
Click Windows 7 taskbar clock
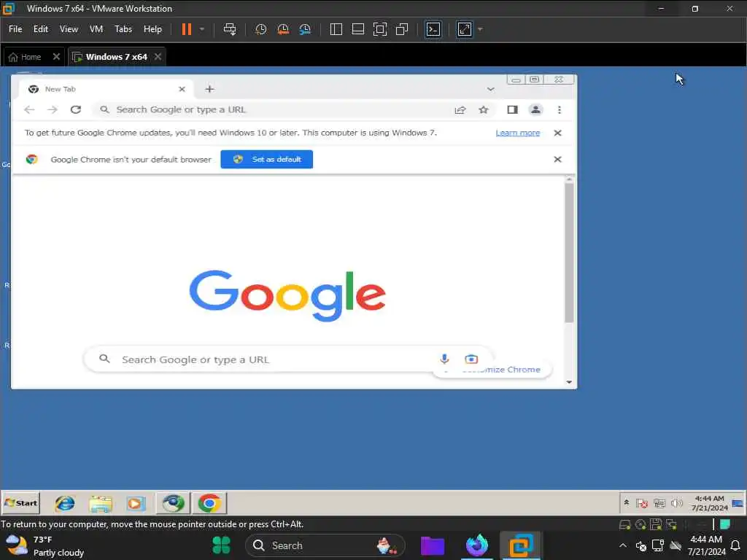click(709, 503)
